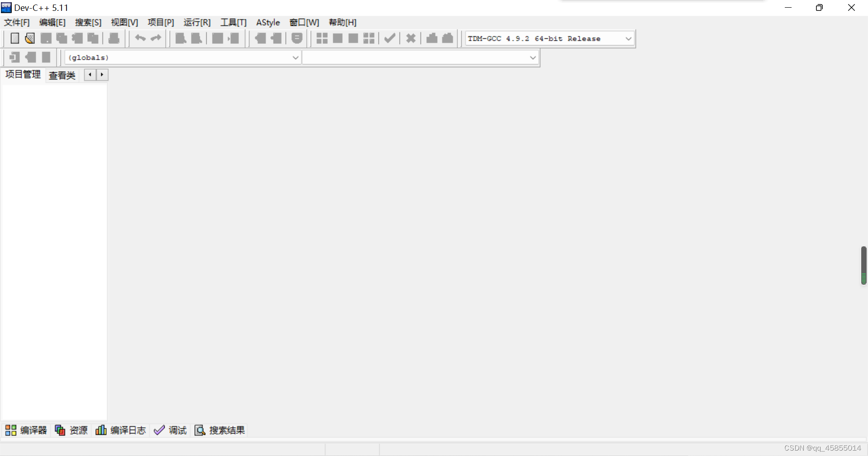The height and width of the screenshot is (456, 868).
Task: Switch to the 调试 panel at the bottom
Action: coord(170,430)
